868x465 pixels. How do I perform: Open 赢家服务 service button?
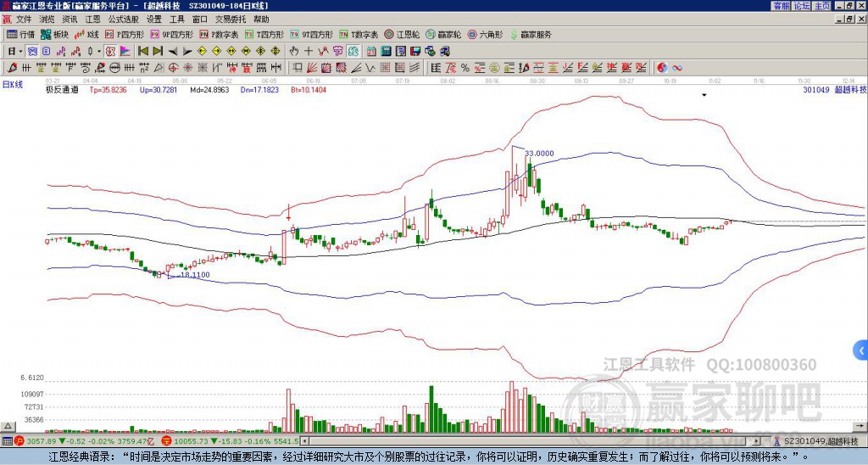tap(531, 34)
